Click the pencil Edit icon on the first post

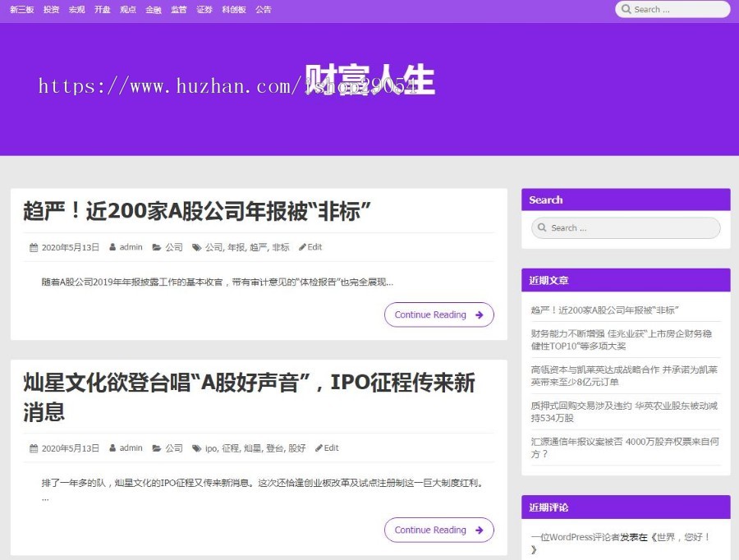[301, 246]
